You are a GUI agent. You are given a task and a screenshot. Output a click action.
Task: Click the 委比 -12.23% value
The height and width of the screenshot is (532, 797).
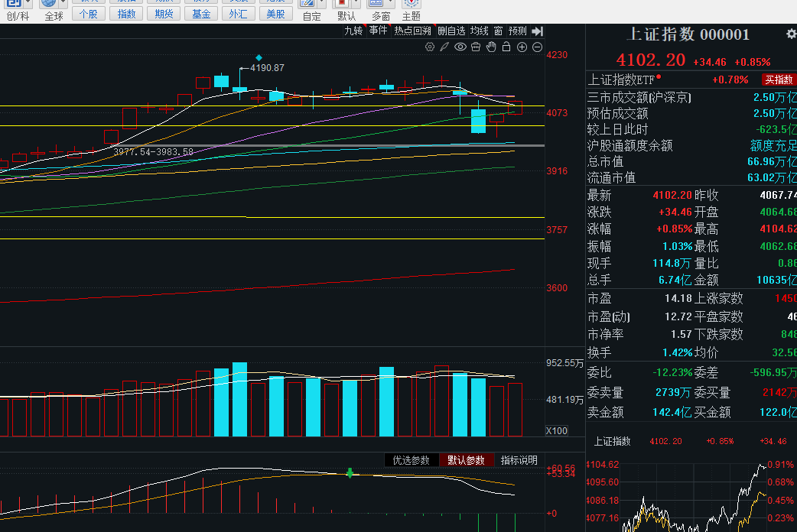click(x=672, y=372)
